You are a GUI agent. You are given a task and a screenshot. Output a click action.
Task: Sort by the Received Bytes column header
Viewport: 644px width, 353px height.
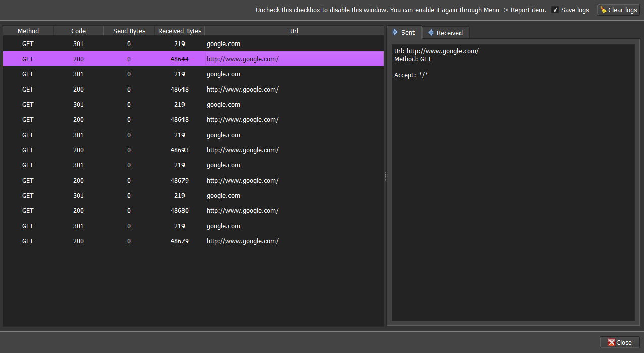(x=179, y=31)
